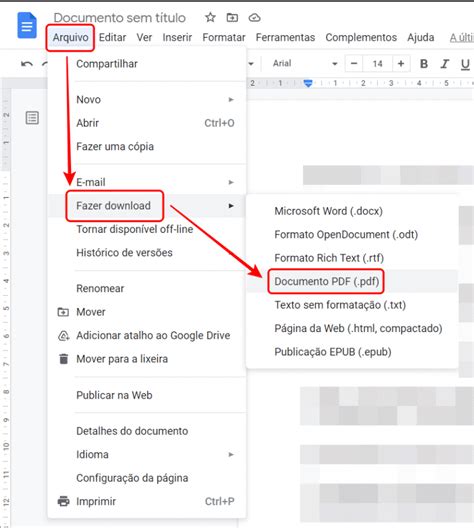The width and height of the screenshot is (474, 528).
Task: Expand the Fazer download submenu
Action: point(147,206)
